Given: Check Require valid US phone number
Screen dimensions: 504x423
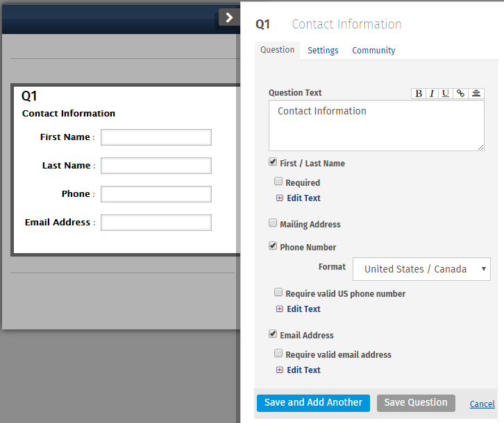Looking at the screenshot, I should click(278, 293).
